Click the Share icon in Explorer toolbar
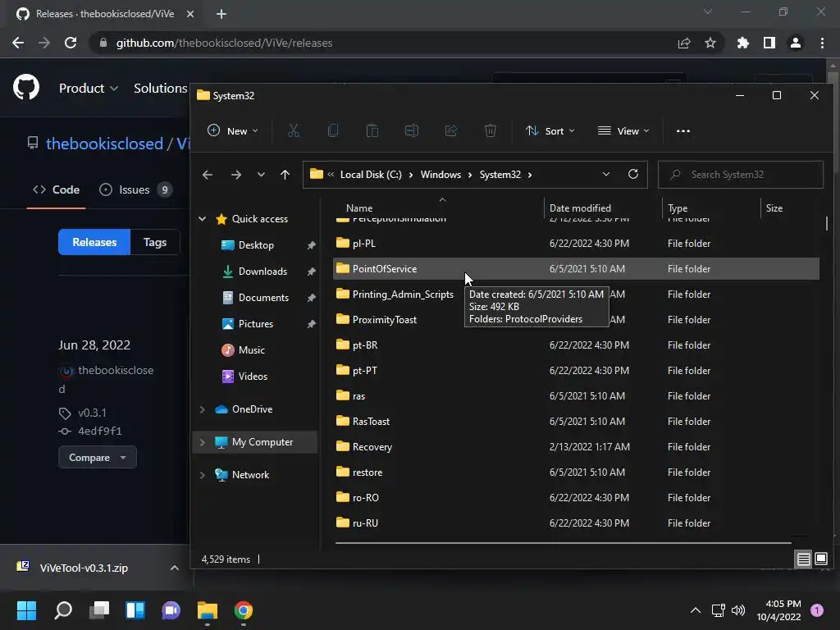840x630 pixels. pos(451,130)
